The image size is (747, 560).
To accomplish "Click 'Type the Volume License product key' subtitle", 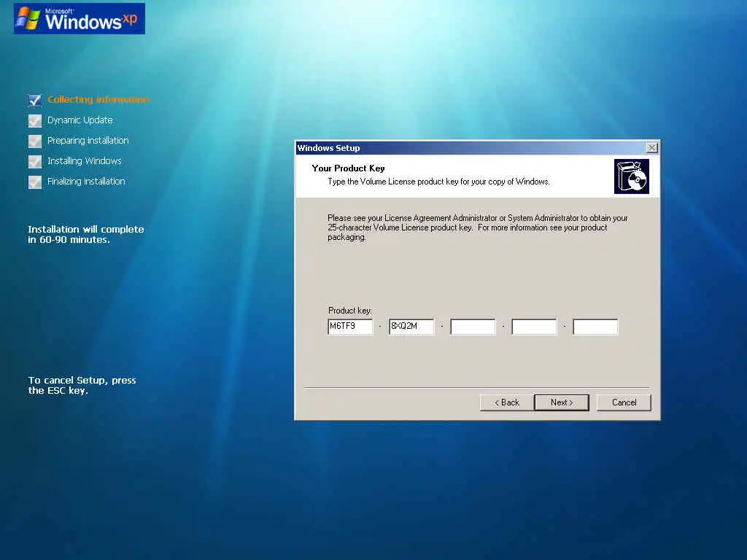I will [x=438, y=182].
